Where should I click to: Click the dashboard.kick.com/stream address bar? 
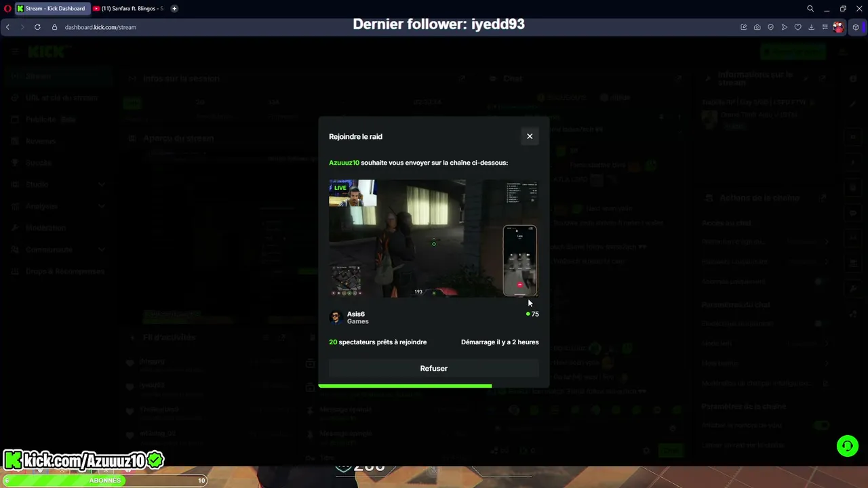click(100, 27)
